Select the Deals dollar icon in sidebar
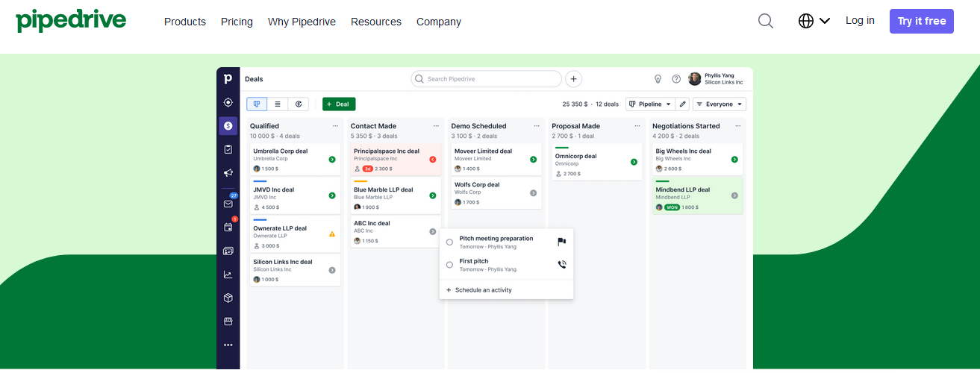980x373 pixels. tap(228, 126)
